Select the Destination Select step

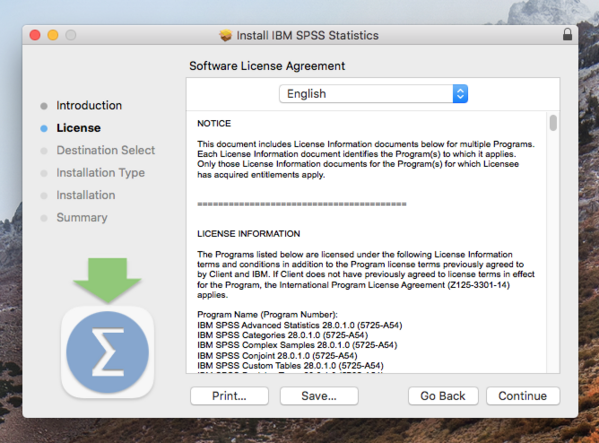106,150
